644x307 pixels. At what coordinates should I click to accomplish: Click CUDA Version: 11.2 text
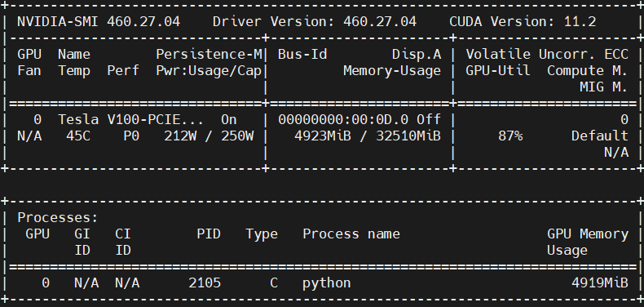523,21
